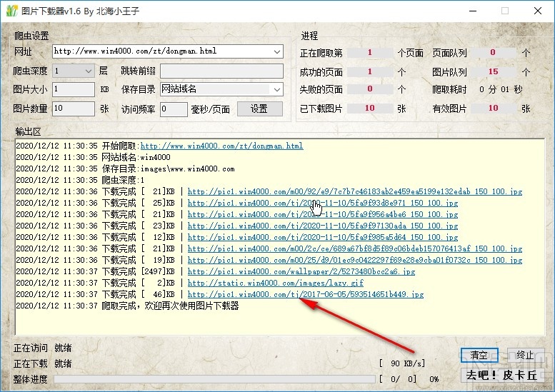Minimize the 图片下载器 window
This screenshot has width=555, height=392.
click(x=473, y=11)
